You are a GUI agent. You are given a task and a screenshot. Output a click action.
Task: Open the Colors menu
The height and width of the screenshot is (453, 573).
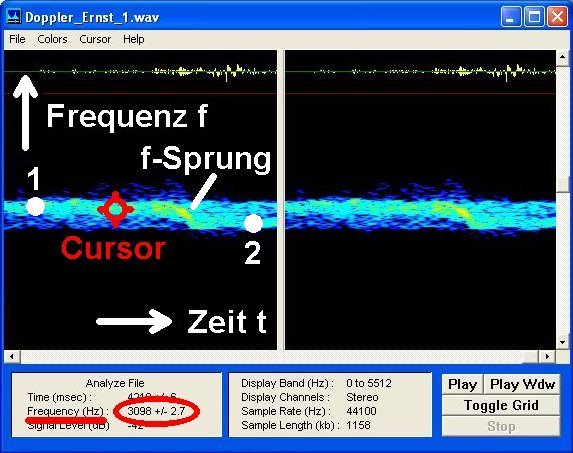pos(52,39)
